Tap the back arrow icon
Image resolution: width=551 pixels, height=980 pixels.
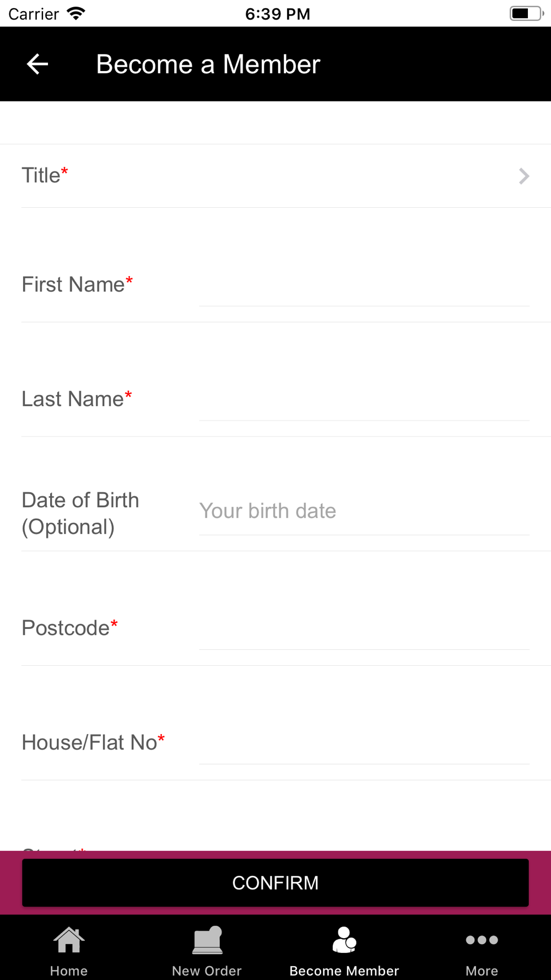[x=37, y=64]
